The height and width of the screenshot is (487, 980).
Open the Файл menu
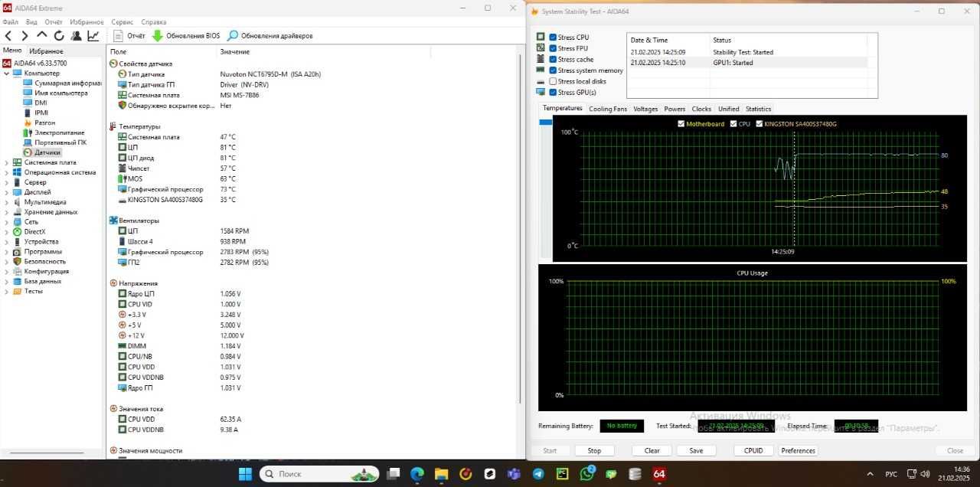coord(11,22)
